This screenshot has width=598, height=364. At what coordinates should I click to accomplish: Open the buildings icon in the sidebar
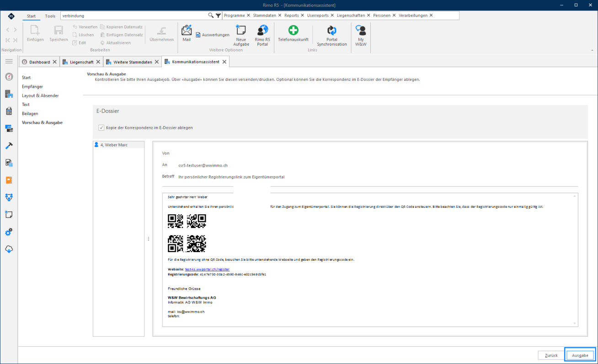9,94
